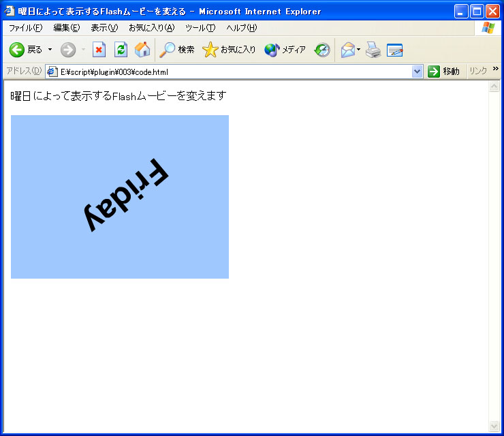
Task: Click the Friday Flash movie area
Action: [120, 197]
